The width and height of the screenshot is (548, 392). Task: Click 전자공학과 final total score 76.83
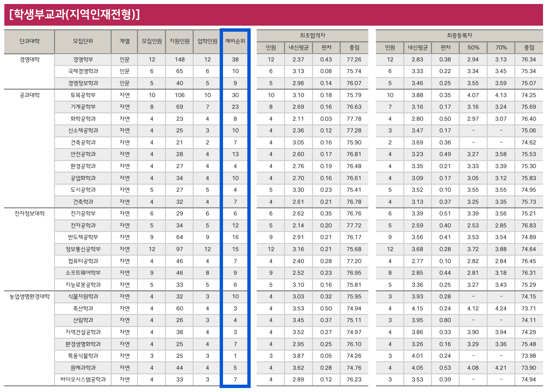pos(529,226)
